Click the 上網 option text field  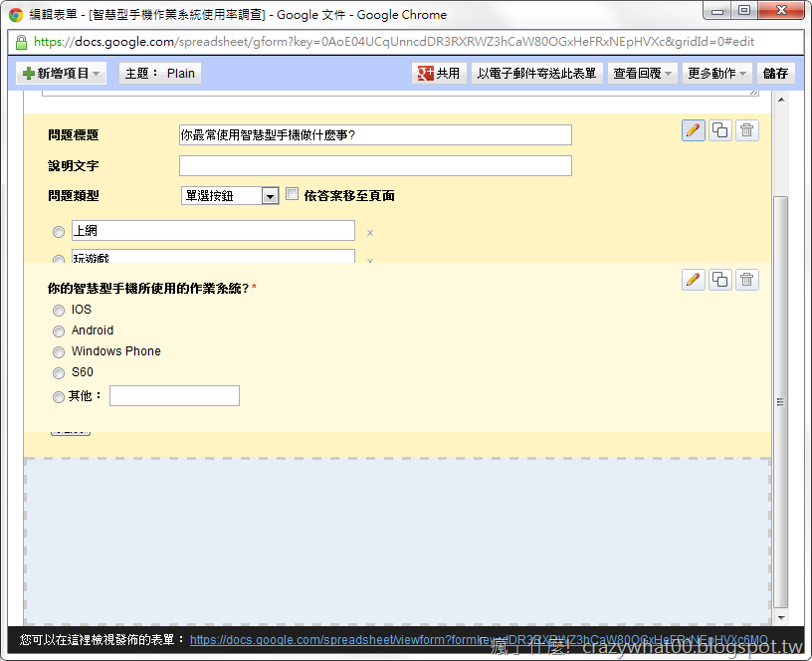click(213, 231)
